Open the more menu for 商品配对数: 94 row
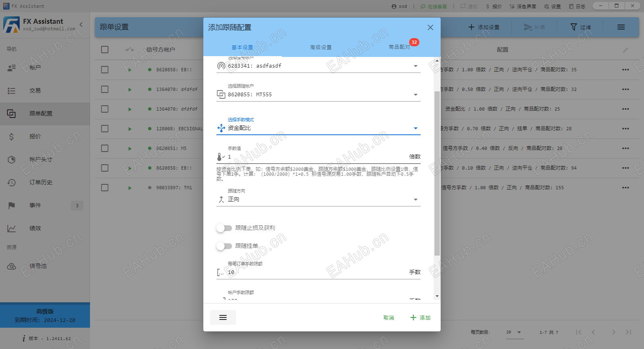Screen dimensions: 644x349 (626, 168)
